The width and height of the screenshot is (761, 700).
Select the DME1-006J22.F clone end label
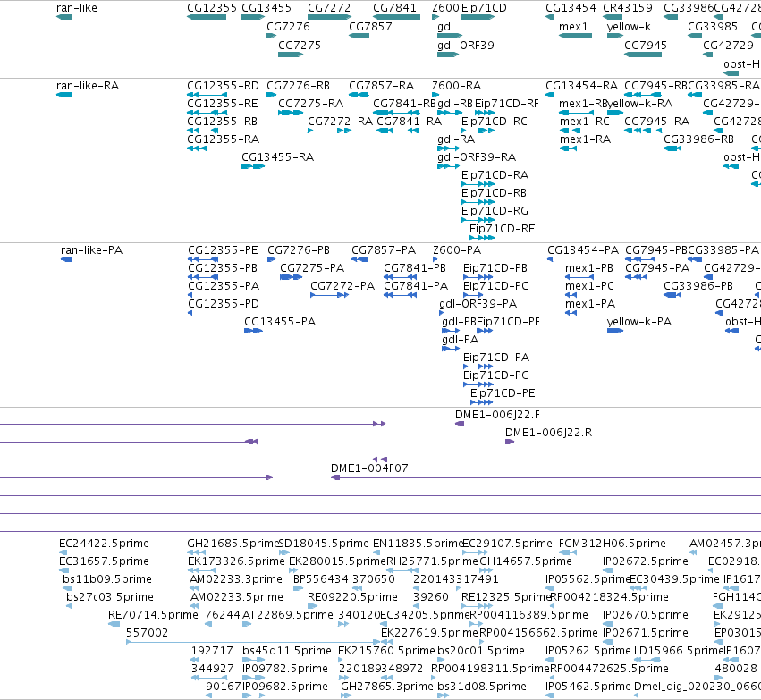(497, 415)
